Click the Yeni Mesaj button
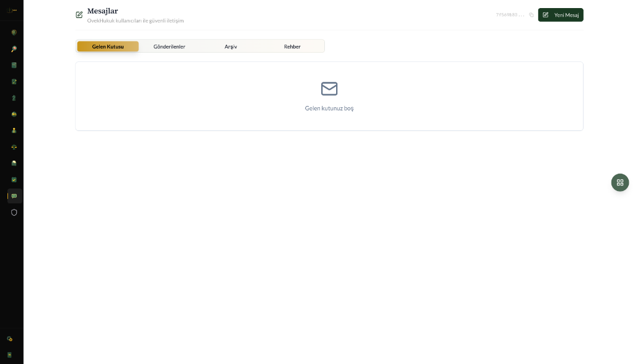 coord(561,15)
